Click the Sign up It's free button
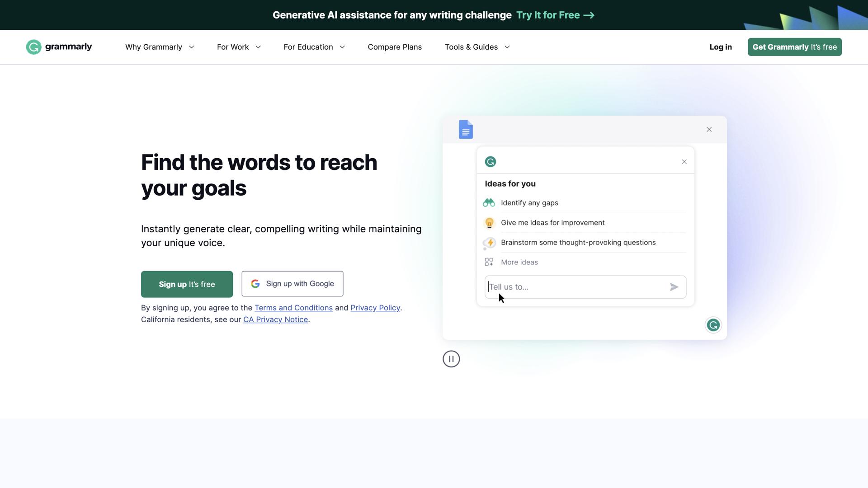This screenshot has width=868, height=488. click(187, 284)
